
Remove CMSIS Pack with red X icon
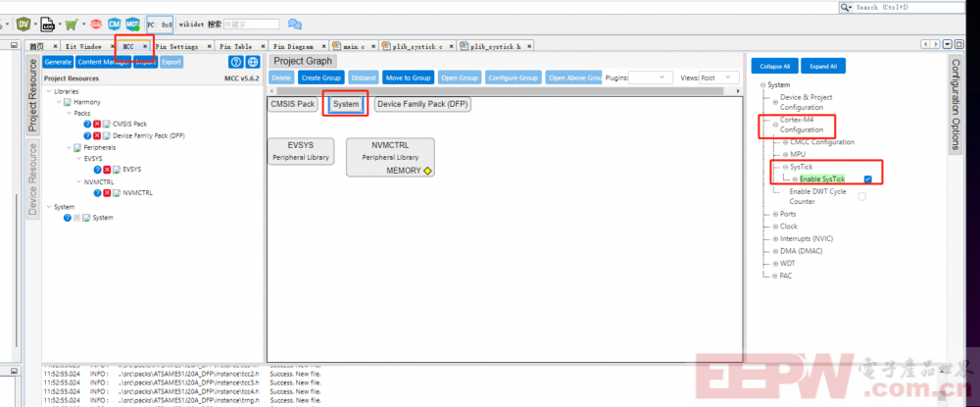97,124
